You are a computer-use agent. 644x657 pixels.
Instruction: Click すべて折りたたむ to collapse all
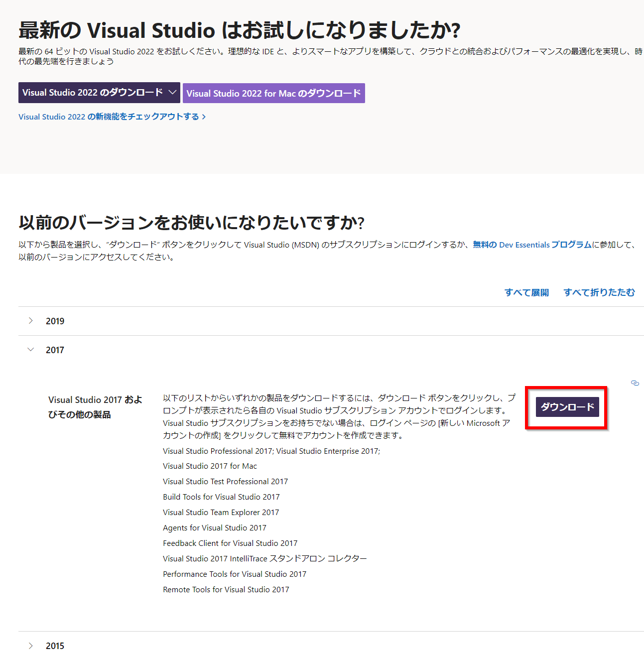click(599, 292)
